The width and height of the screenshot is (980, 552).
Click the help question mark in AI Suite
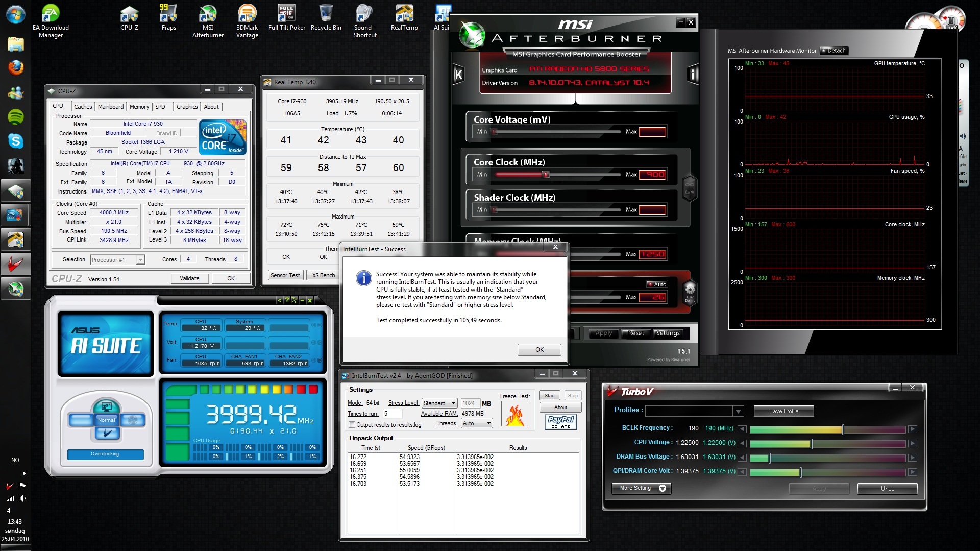click(x=286, y=300)
